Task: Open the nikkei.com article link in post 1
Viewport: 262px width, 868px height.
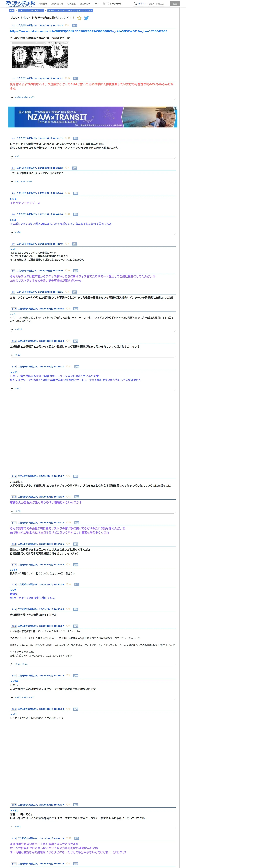Action: (89, 31)
